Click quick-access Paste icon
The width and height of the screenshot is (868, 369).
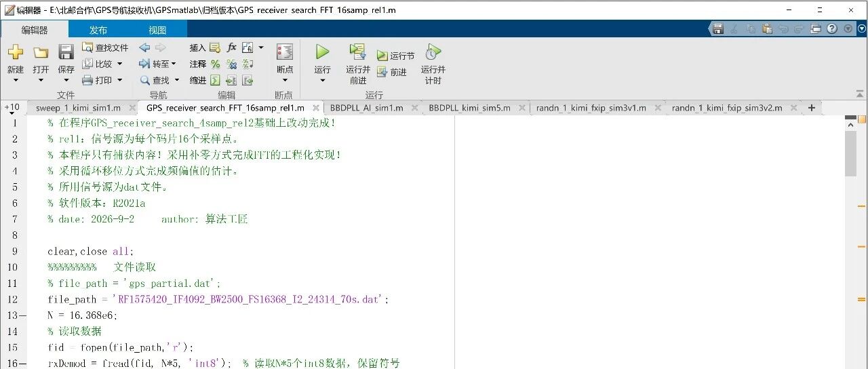pyautogui.click(x=767, y=28)
